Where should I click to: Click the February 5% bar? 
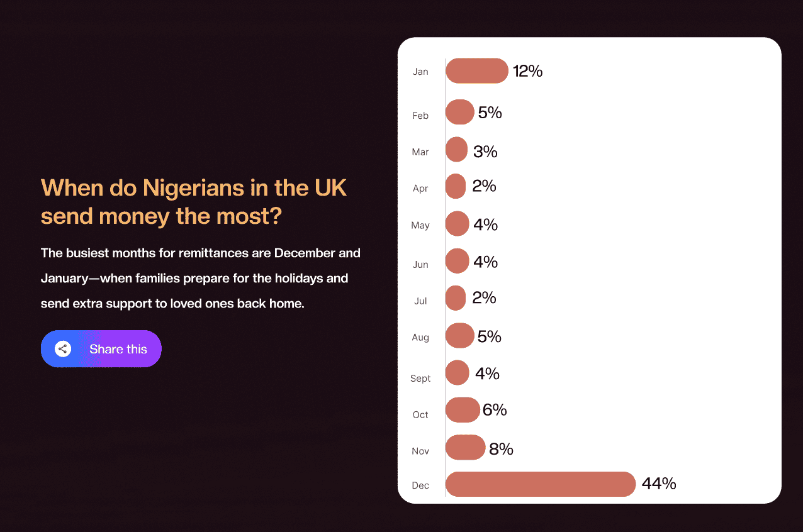(x=459, y=113)
